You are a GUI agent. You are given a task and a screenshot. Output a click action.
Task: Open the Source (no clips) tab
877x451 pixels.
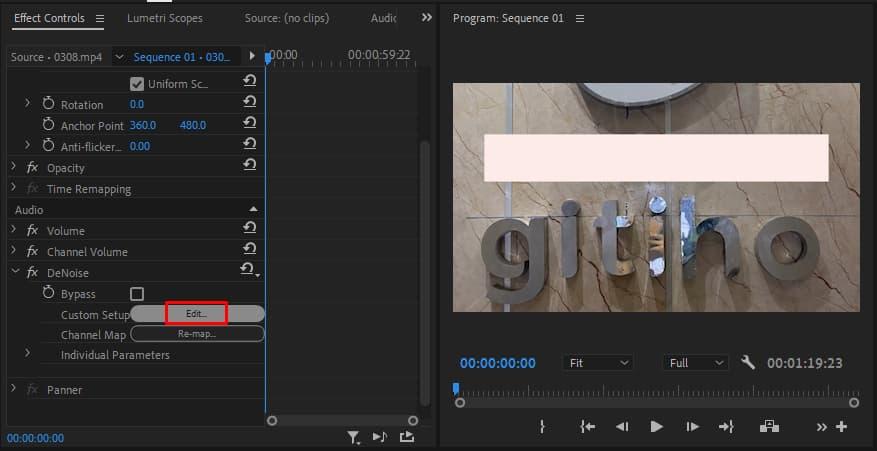click(x=287, y=18)
